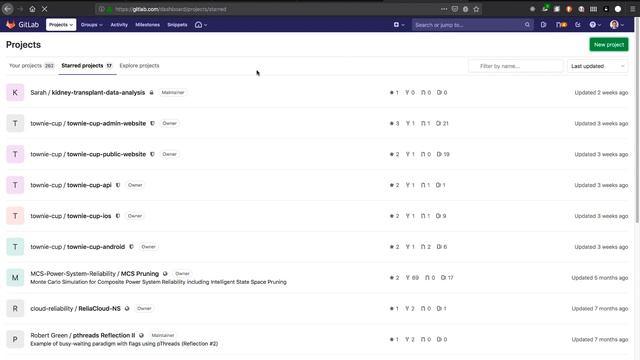Switch to the Your projects tab
This screenshot has height=360, width=640.
coord(31,66)
